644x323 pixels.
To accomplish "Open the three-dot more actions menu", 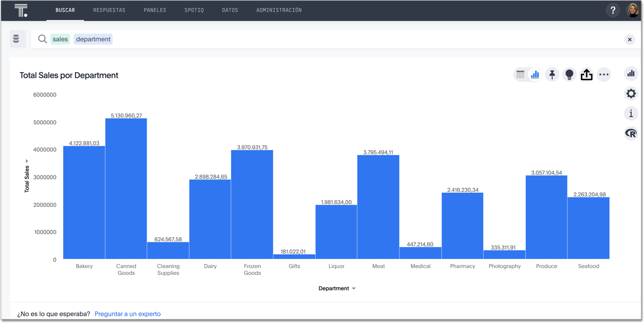I will tap(604, 74).
